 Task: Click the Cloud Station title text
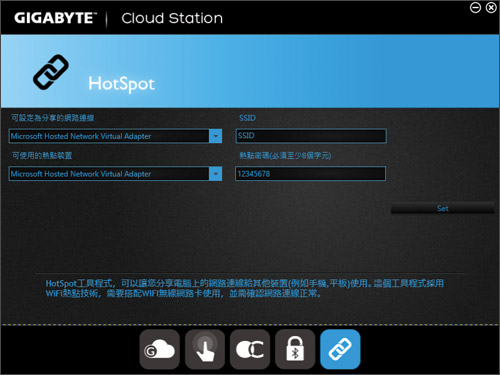click(172, 18)
